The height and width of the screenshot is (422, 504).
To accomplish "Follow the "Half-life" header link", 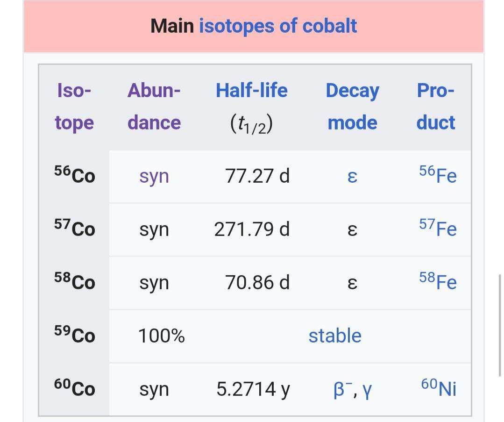I will 251,90.
